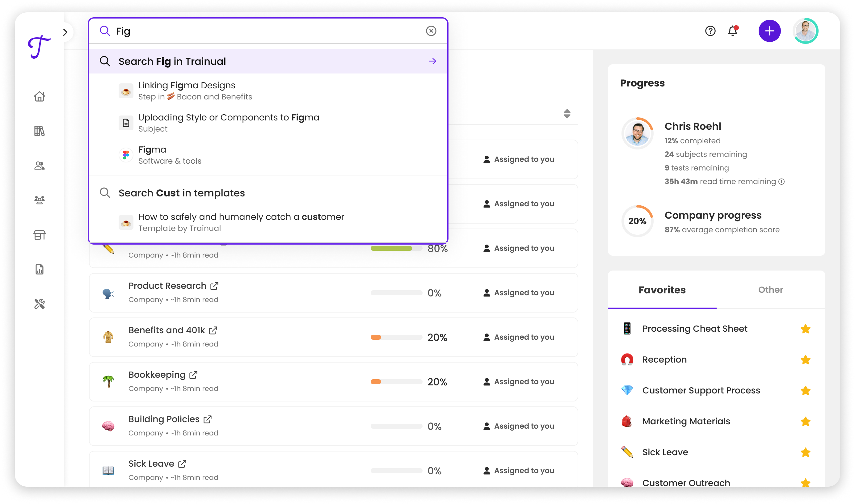Open the help question mark icon
Image resolution: width=855 pixels, height=504 pixels.
710,31
